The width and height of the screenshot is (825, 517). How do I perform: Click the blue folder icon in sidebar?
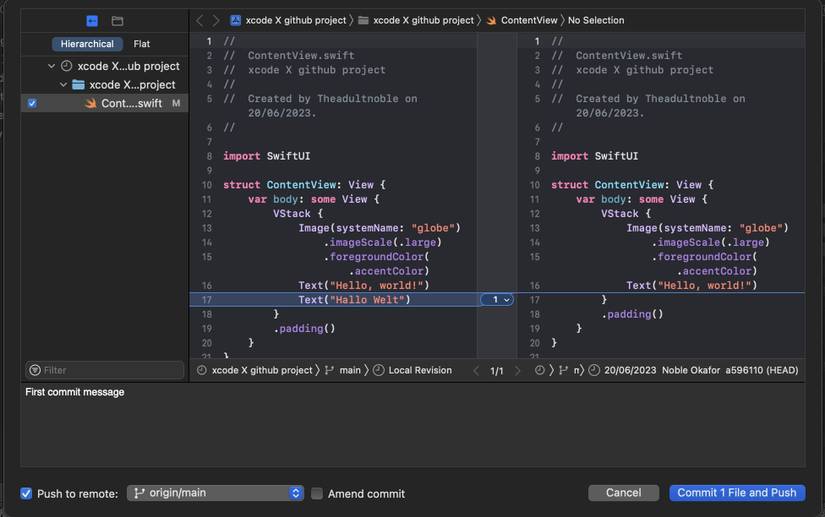pos(78,85)
